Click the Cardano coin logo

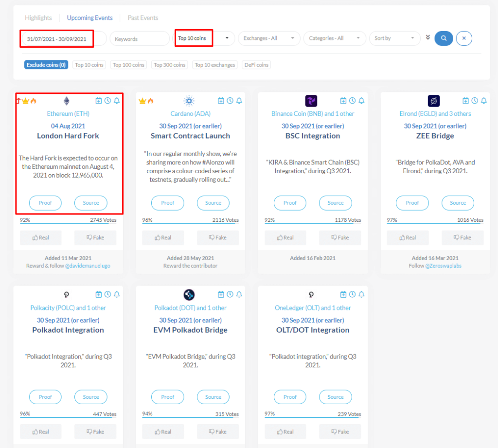point(189,101)
